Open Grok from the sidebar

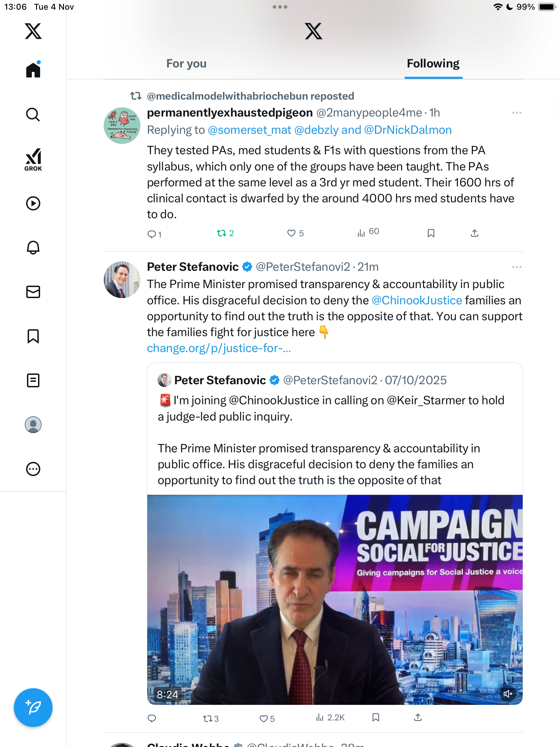[x=33, y=159]
